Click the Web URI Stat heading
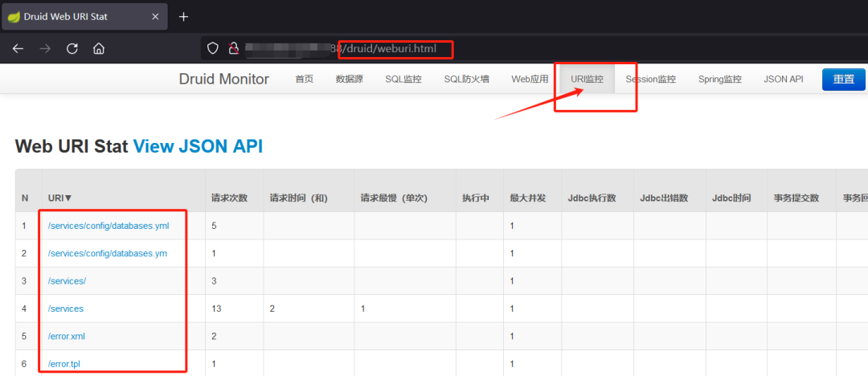The image size is (868, 376). pos(72,146)
